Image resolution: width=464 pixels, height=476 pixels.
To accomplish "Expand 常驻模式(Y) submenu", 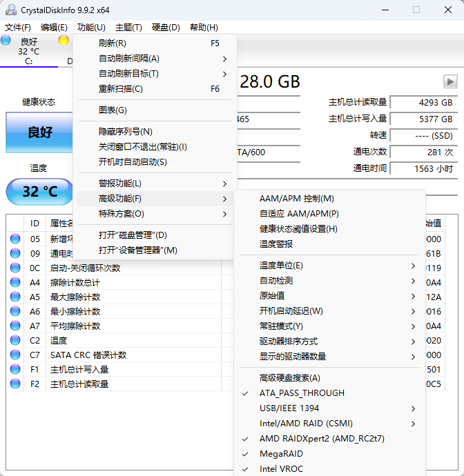I will [x=329, y=326].
